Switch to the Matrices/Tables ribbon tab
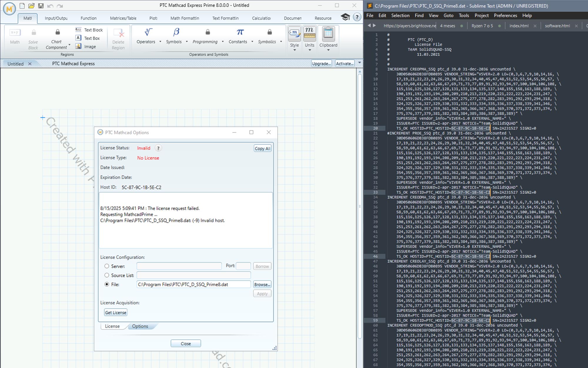Image resolution: width=588 pixels, height=368 pixels. [123, 18]
